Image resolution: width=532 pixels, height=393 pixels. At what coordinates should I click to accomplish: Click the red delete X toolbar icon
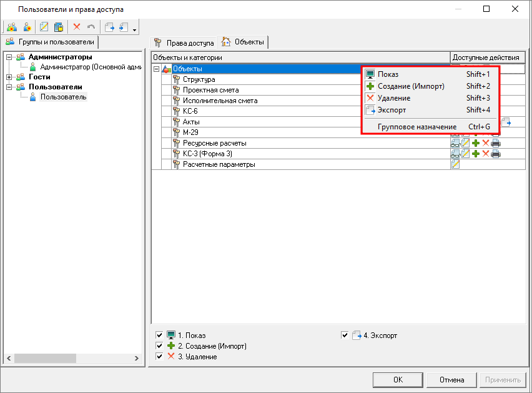coord(77,27)
